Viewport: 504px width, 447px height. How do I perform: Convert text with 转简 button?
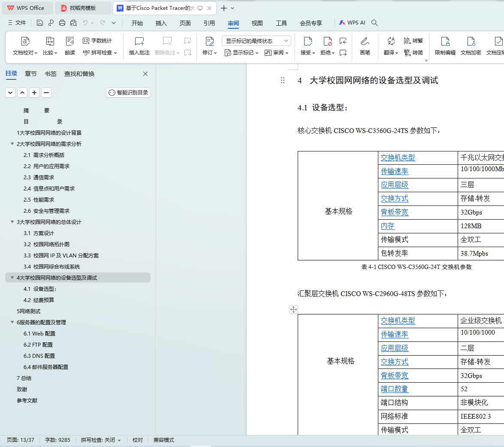413,52
